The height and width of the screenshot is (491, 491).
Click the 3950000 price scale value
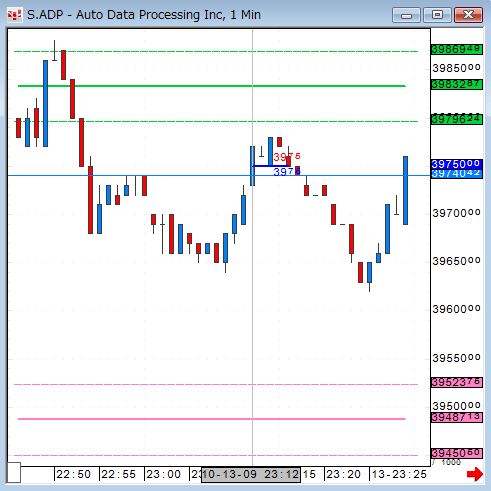[456, 406]
